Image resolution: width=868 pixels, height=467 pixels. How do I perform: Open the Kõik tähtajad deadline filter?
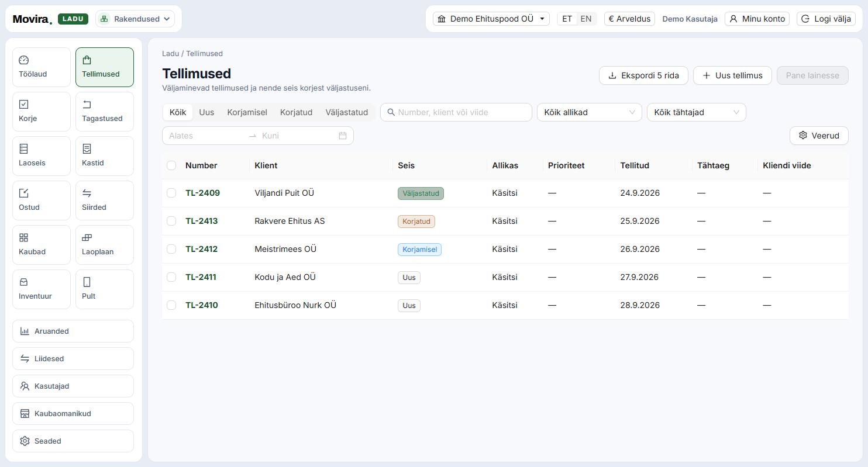(x=697, y=112)
